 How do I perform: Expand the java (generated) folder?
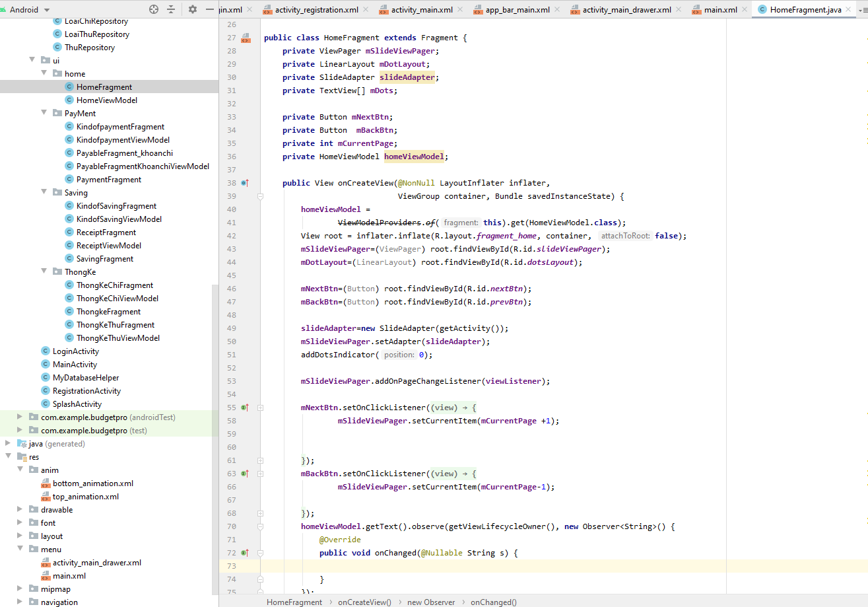tap(9, 443)
